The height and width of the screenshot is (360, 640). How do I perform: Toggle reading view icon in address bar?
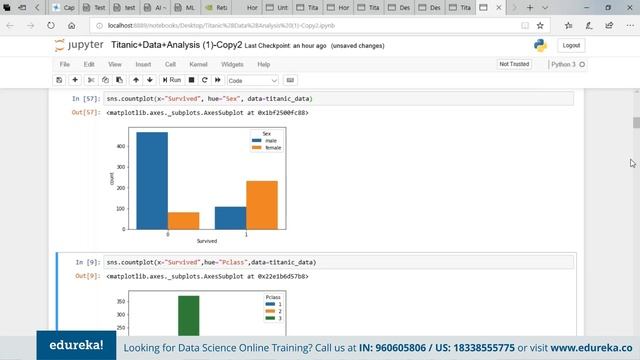coord(525,26)
